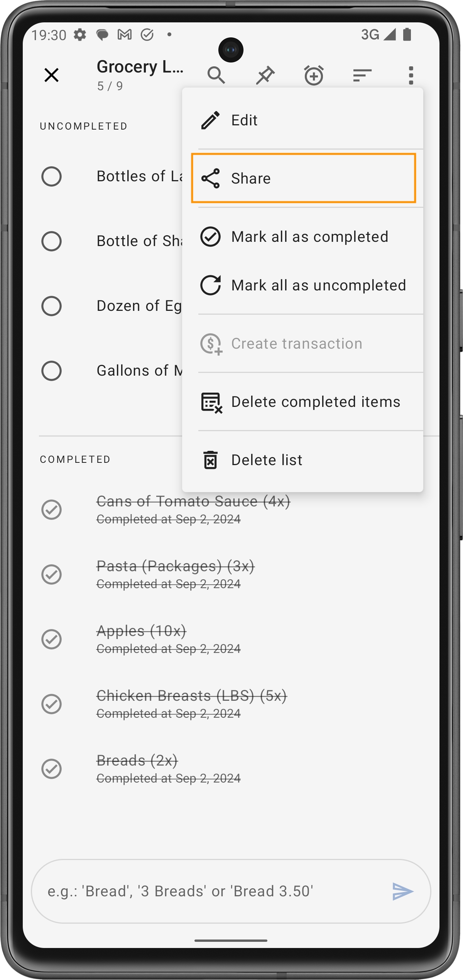The image size is (463, 980).
Task: Uncheck the Apples (10x) item
Action: click(51, 639)
